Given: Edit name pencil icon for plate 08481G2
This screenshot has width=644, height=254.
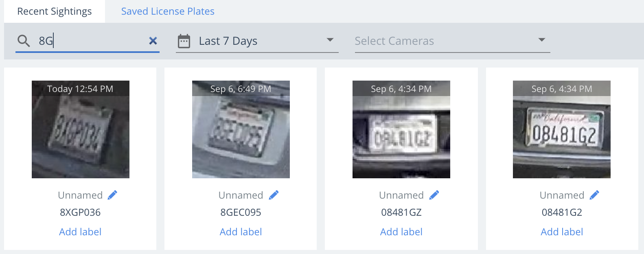Looking at the screenshot, I should 594,195.
